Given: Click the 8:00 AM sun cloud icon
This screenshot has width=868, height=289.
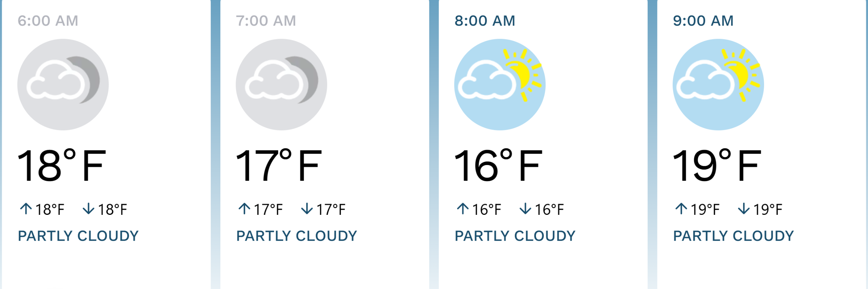Looking at the screenshot, I should 500,85.
